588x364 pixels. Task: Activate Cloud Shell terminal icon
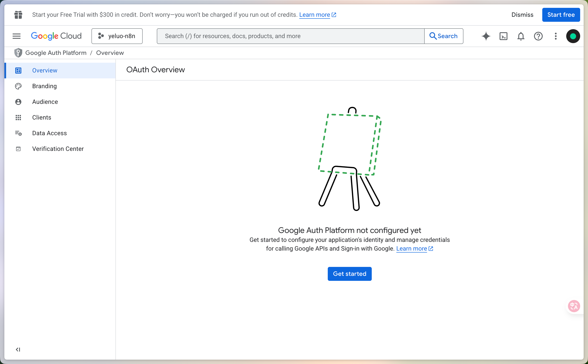[x=503, y=36]
